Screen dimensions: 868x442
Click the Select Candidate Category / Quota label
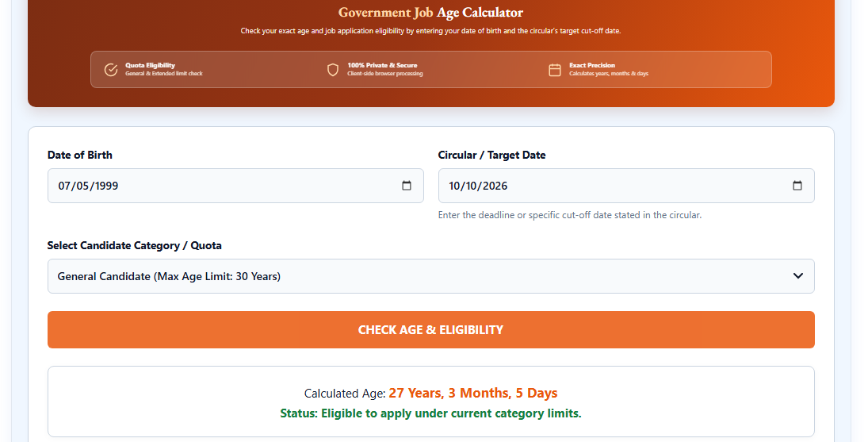(135, 245)
